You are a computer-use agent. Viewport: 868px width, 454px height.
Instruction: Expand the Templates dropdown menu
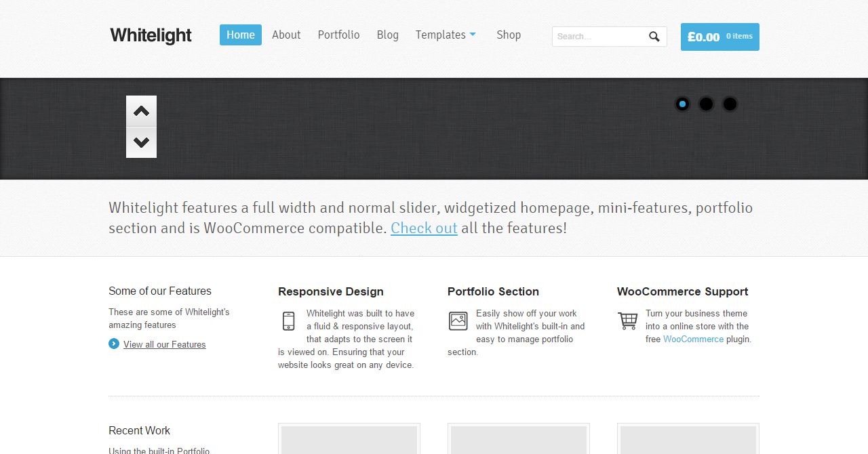[446, 35]
